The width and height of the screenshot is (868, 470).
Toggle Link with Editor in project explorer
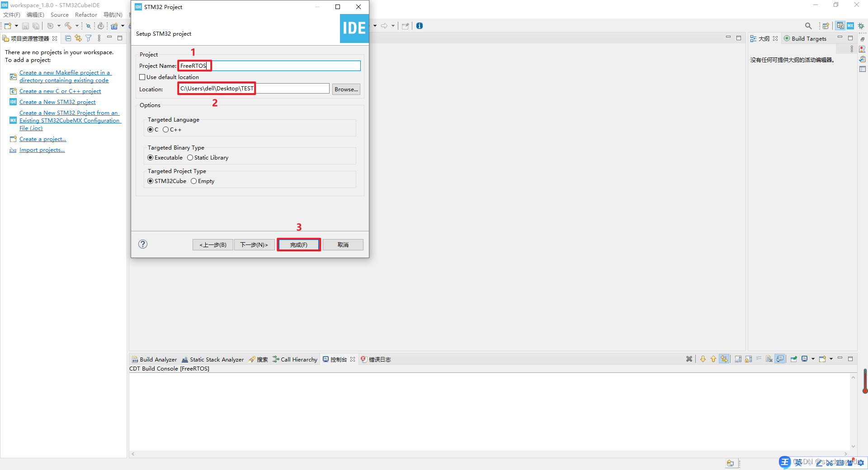point(78,38)
